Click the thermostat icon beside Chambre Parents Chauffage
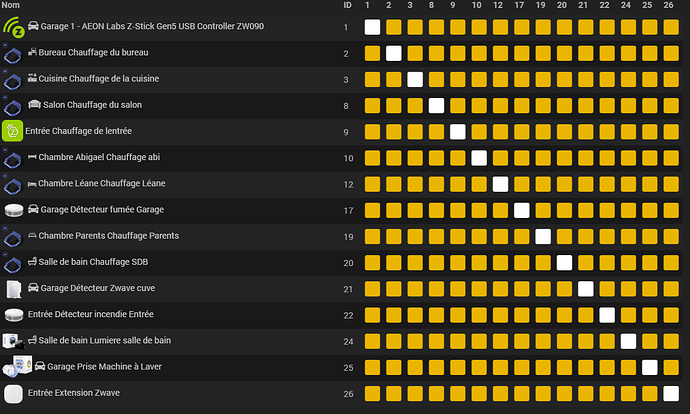690x414 pixels. coord(13,236)
